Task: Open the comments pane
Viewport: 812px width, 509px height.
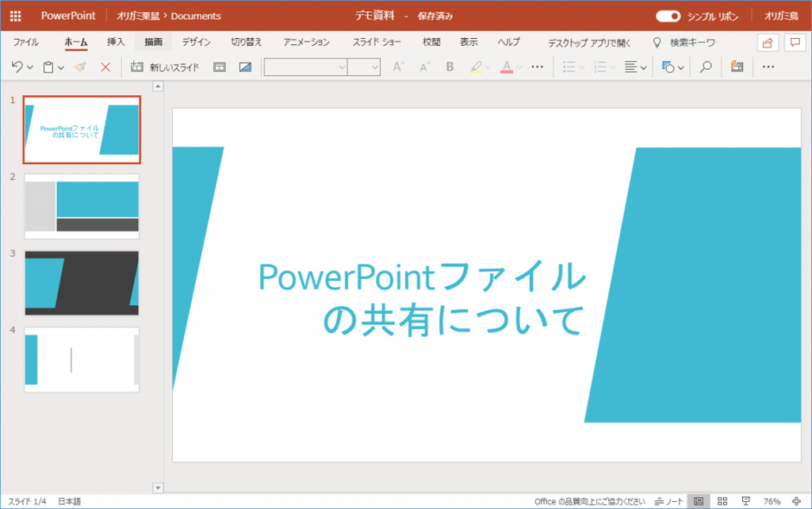Action: coord(795,43)
